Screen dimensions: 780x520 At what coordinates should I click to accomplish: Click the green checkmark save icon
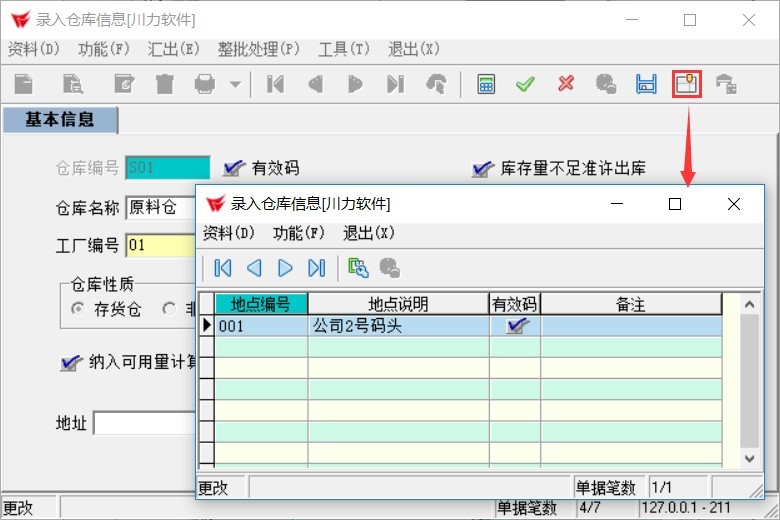tap(525, 85)
